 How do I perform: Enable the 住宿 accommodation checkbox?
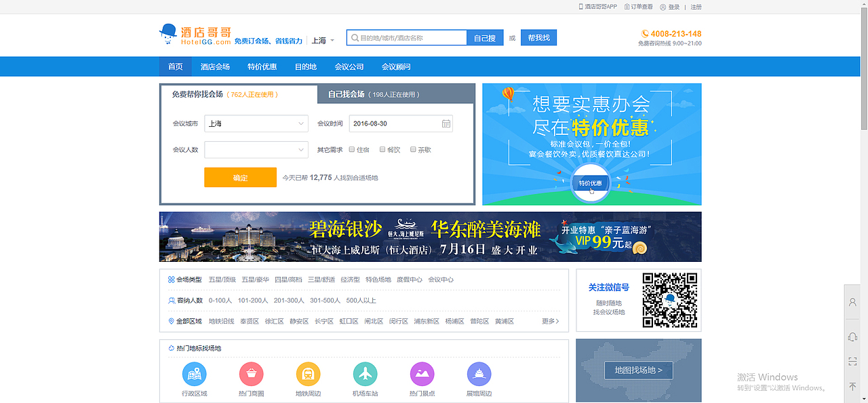[351, 149]
